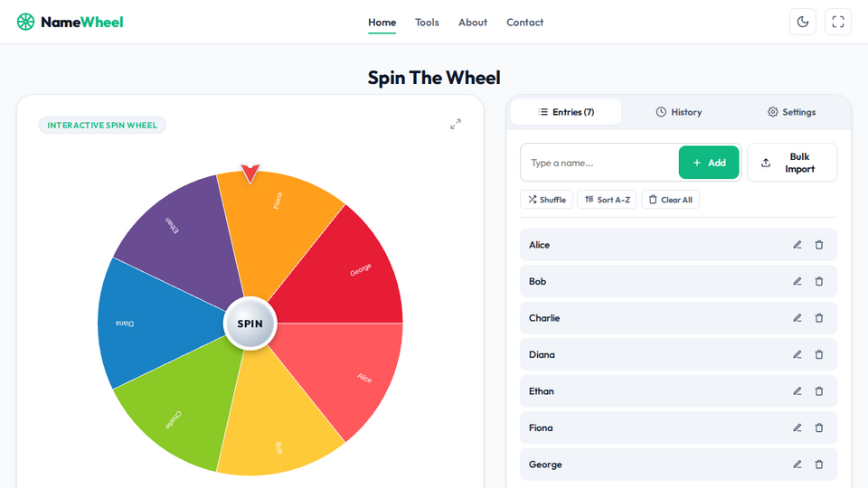Image resolution: width=868 pixels, height=488 pixels.
Task: Delete the Ethan entry
Action: pos(819,391)
